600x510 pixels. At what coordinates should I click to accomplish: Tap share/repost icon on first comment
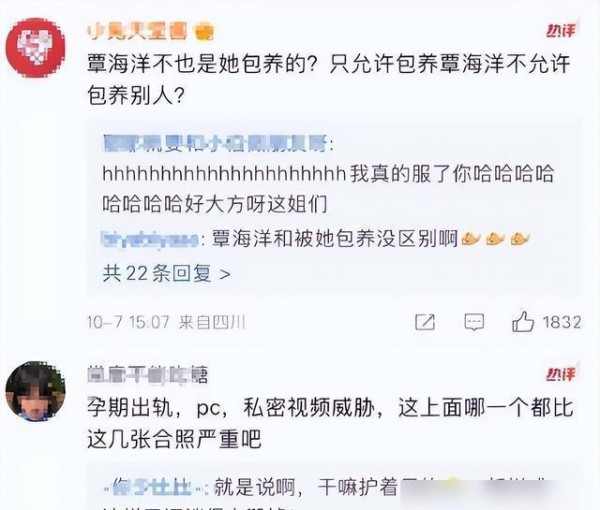point(425,322)
